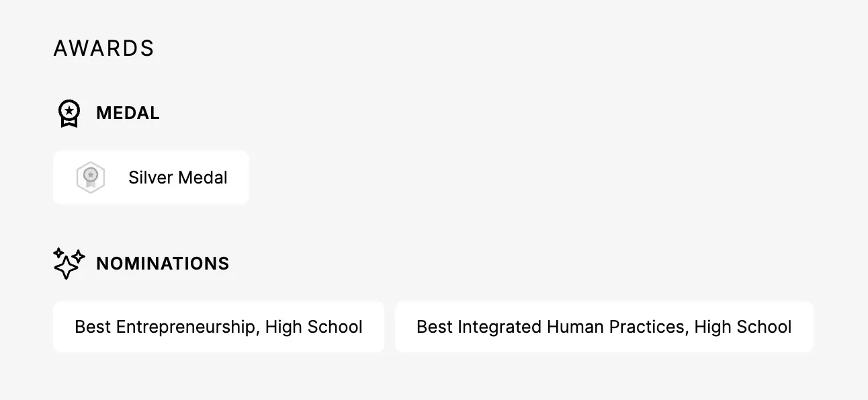
Task: Click "High School" in the Human Practices card
Action: pos(743,327)
